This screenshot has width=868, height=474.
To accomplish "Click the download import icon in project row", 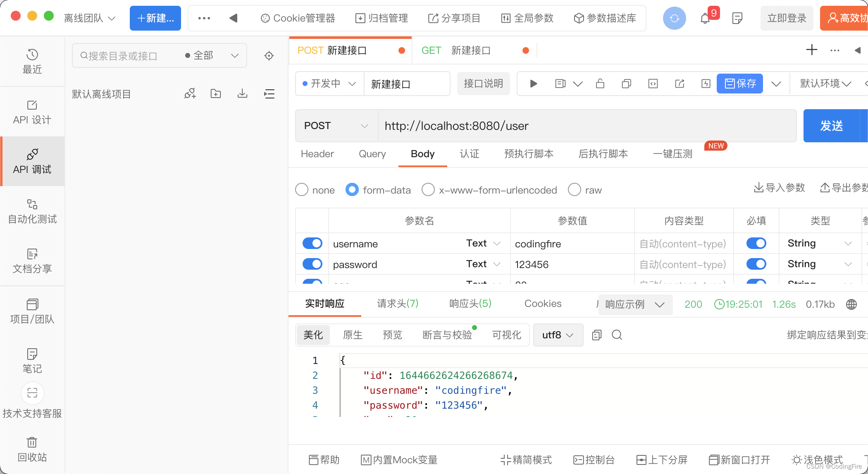I will [243, 94].
